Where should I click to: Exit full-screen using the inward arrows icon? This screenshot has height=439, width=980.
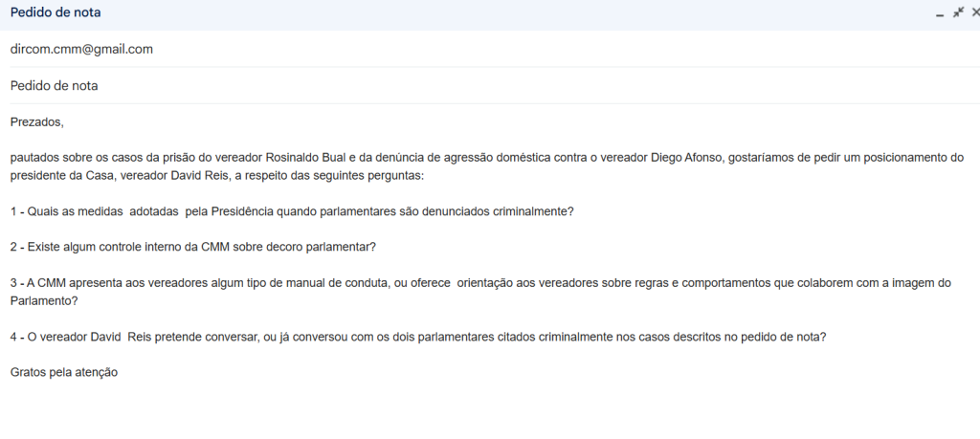[957, 12]
